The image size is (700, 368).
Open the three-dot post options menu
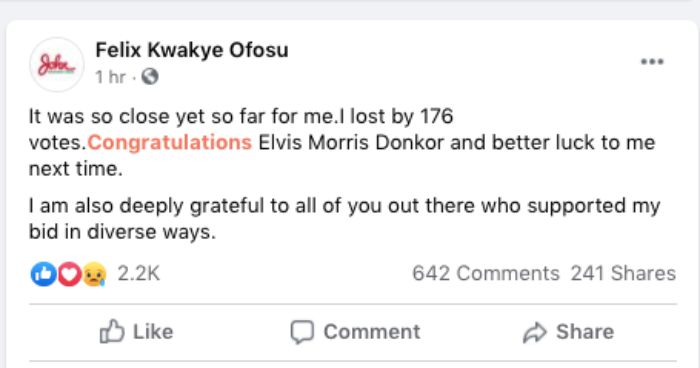[652, 62]
